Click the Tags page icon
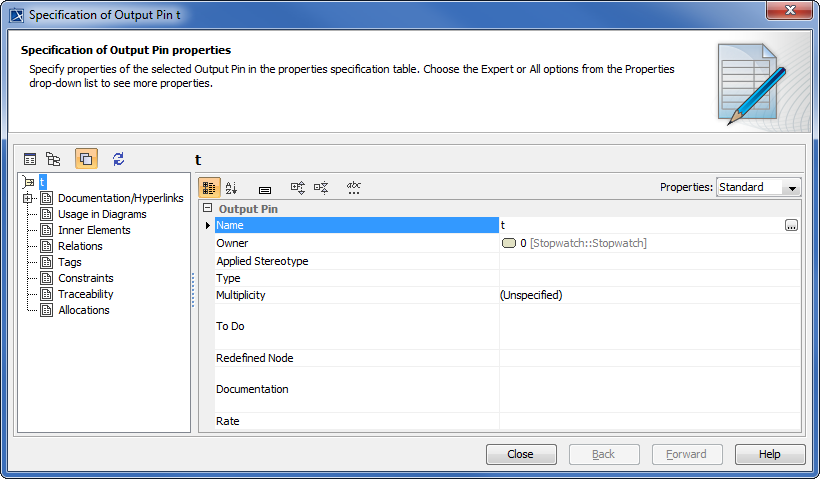Viewport: 820px width, 479px height. pyautogui.click(x=47, y=262)
